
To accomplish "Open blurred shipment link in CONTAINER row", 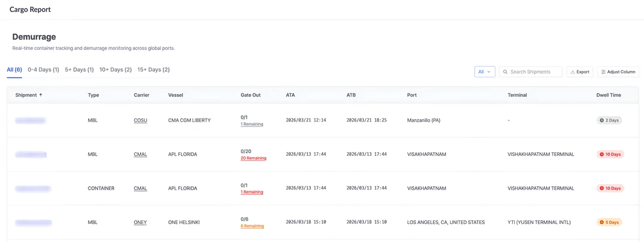I will coord(33,188).
